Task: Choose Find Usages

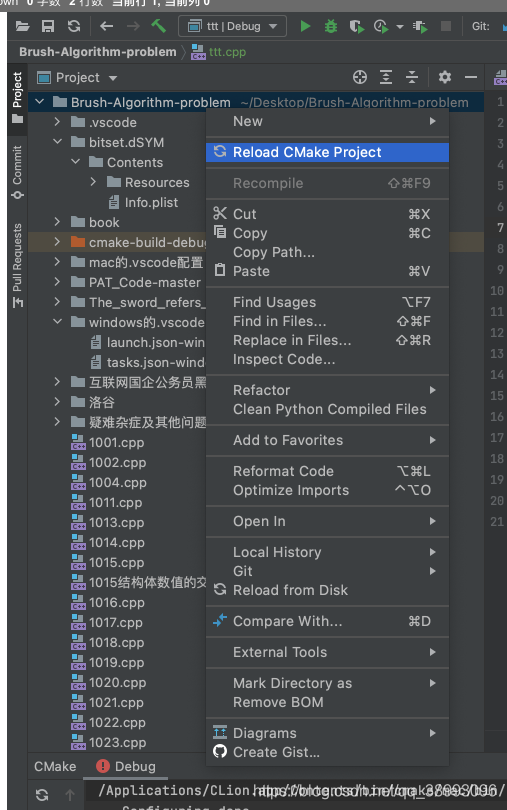Action: [327, 302]
